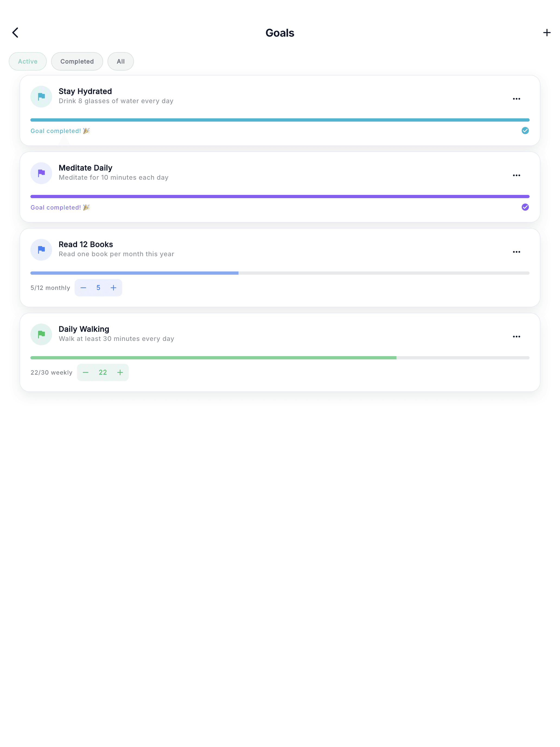Viewport: 560px width, 747px height.
Task: Decrease Daily Walking progress count
Action: point(86,372)
